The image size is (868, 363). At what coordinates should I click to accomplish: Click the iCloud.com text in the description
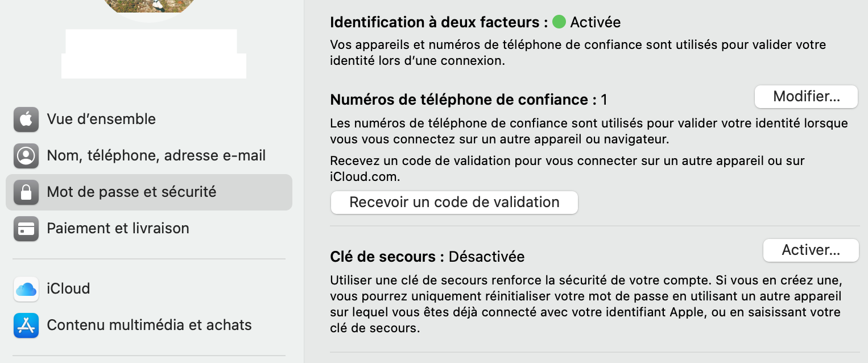click(365, 177)
